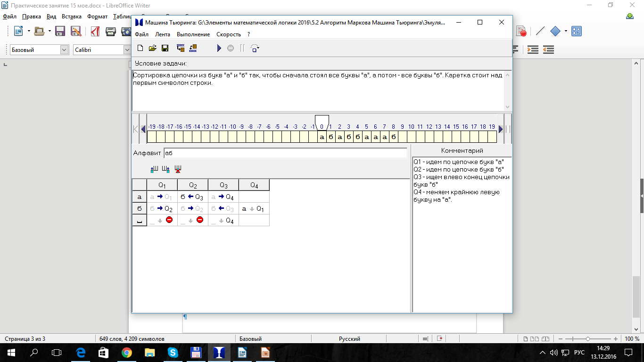This screenshot has height=362, width=644.
Task: Click the restore tape state icon
Action: (x=193, y=48)
